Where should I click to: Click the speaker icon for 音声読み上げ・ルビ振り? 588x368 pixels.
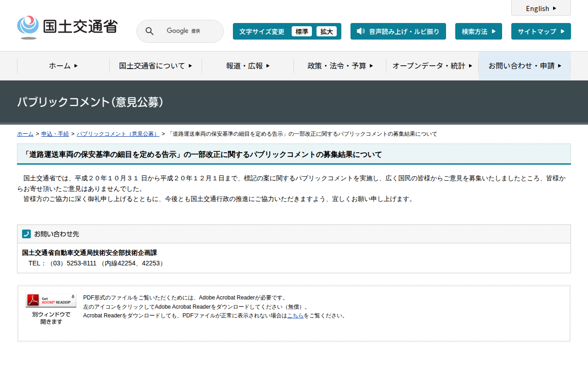click(360, 31)
